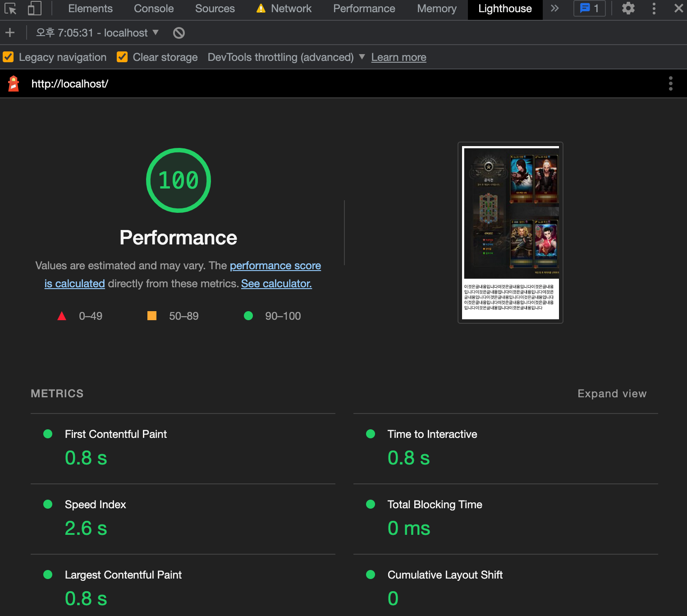
Task: Close the DevTools panel
Action: pos(678,9)
